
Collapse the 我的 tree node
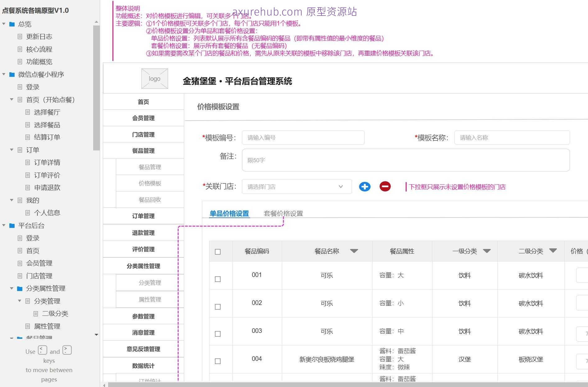[12, 200]
